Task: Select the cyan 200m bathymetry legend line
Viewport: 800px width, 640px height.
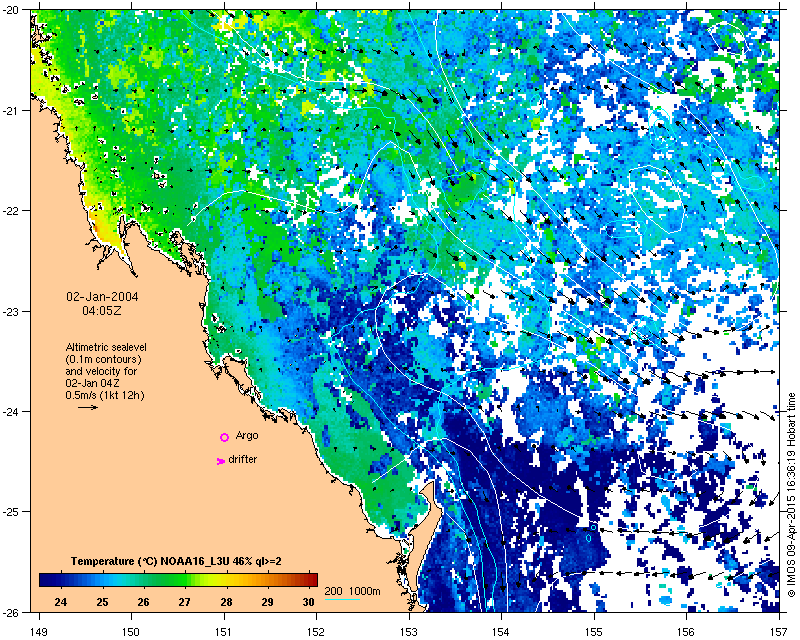Action: pyautogui.click(x=342, y=599)
